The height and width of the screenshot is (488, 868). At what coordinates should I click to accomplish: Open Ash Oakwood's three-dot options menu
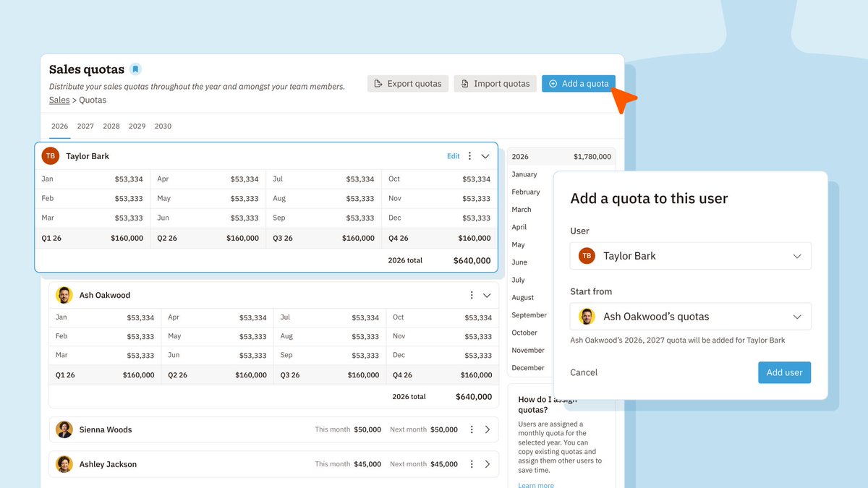tap(472, 295)
